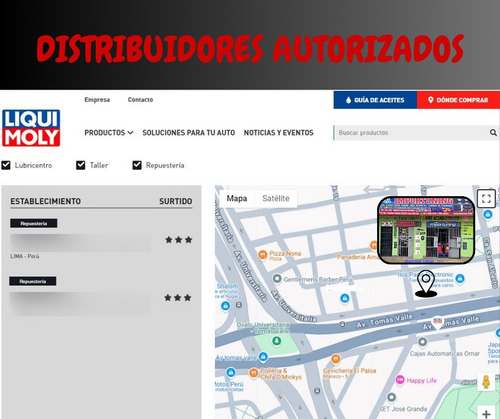Image resolution: width=500 pixels, height=419 pixels.
Task: Click Gentlemens Barber Perú marker
Action: [x=277, y=278]
